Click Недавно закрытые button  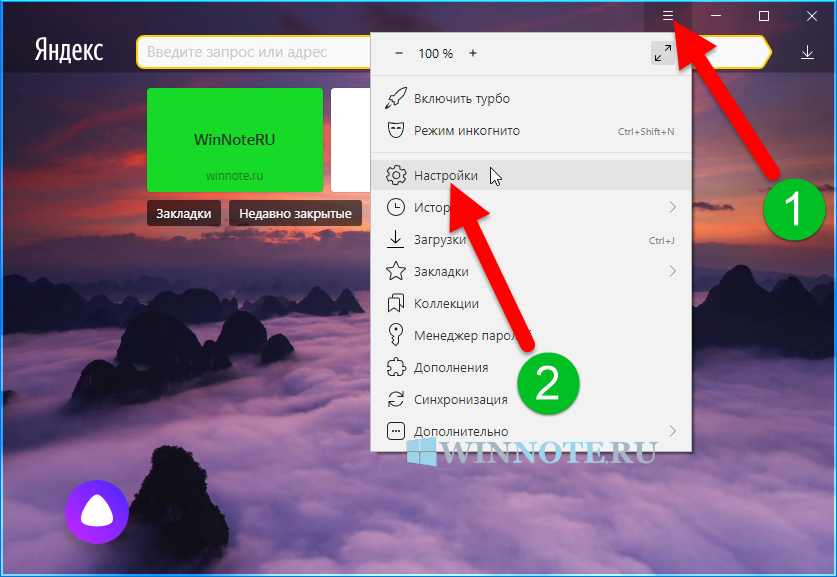click(x=295, y=214)
